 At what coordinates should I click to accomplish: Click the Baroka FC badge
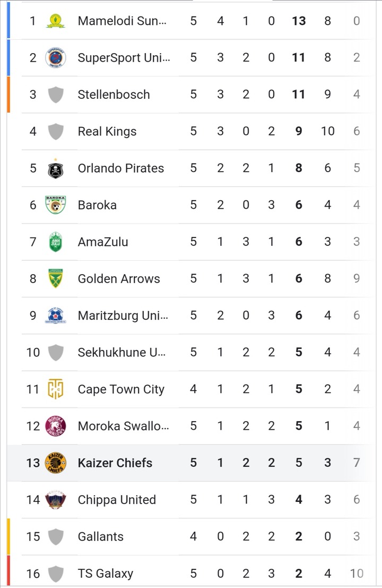(x=55, y=204)
